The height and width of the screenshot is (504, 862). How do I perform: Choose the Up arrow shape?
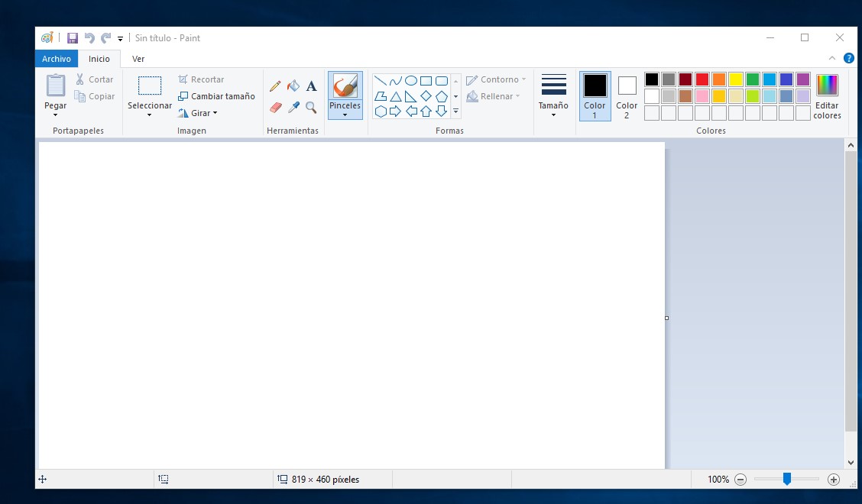point(426,111)
